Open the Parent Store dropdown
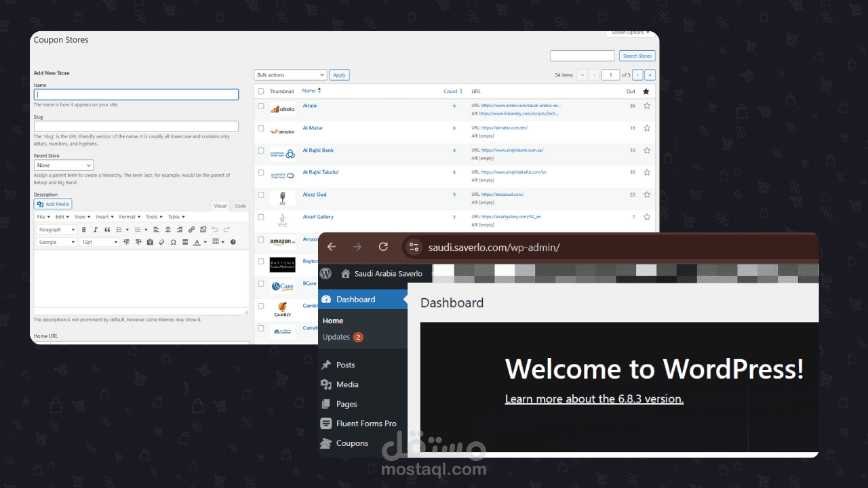This screenshot has width=868, height=488. [x=64, y=165]
